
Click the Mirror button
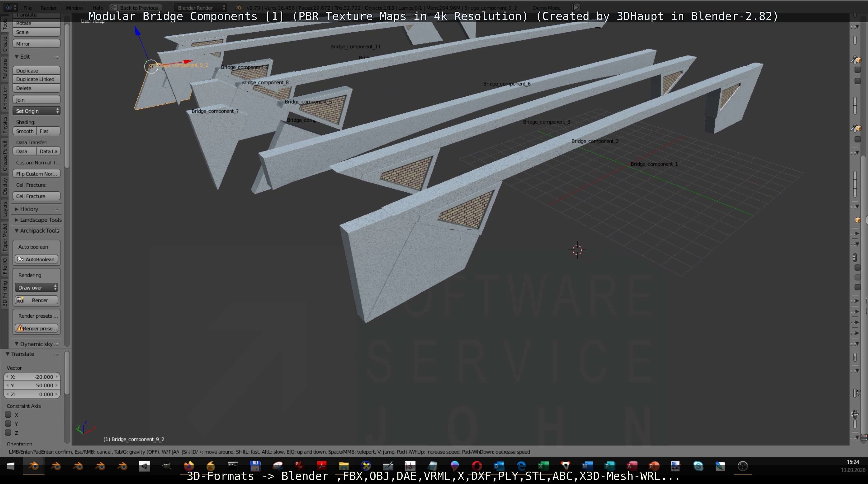click(36, 44)
